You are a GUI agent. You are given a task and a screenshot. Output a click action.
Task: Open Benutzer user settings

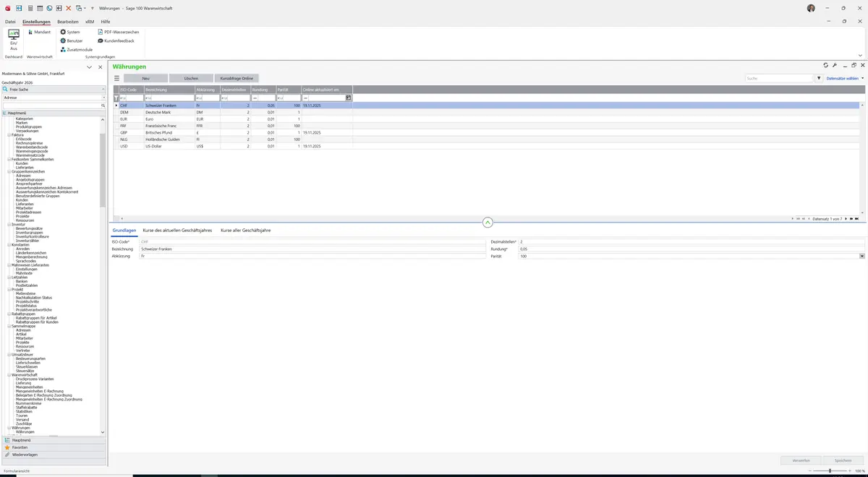[x=71, y=40]
